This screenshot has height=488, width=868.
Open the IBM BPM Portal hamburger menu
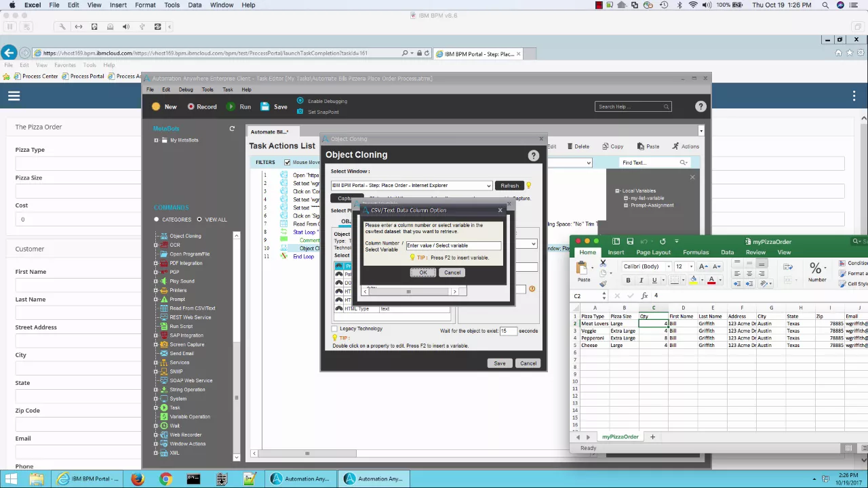[x=14, y=96]
